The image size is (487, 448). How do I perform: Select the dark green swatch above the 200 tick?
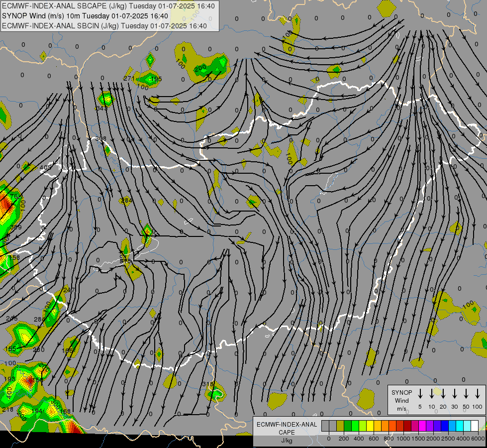(x=348, y=426)
